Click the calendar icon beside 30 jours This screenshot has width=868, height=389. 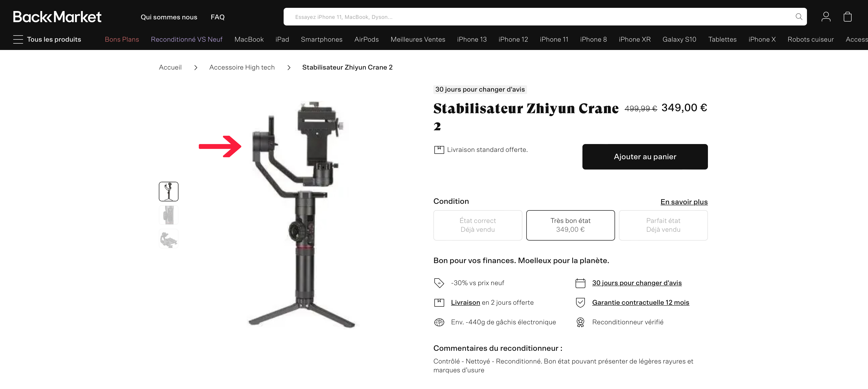point(580,283)
